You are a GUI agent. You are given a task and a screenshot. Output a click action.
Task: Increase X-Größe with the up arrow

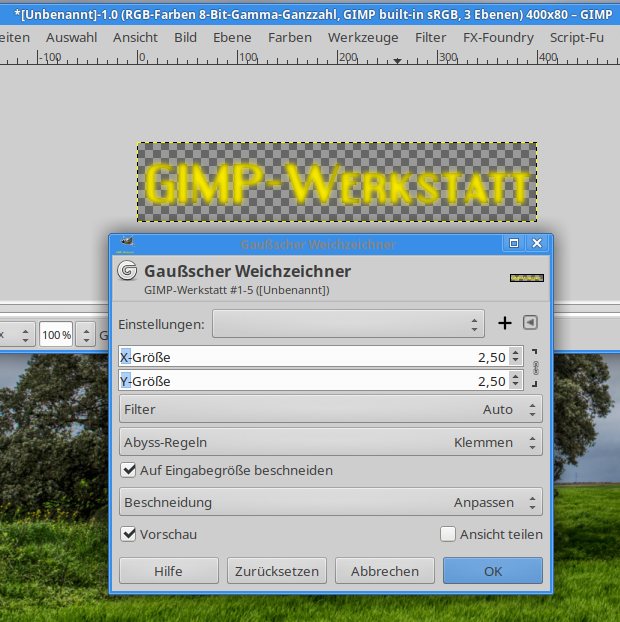pos(515,352)
